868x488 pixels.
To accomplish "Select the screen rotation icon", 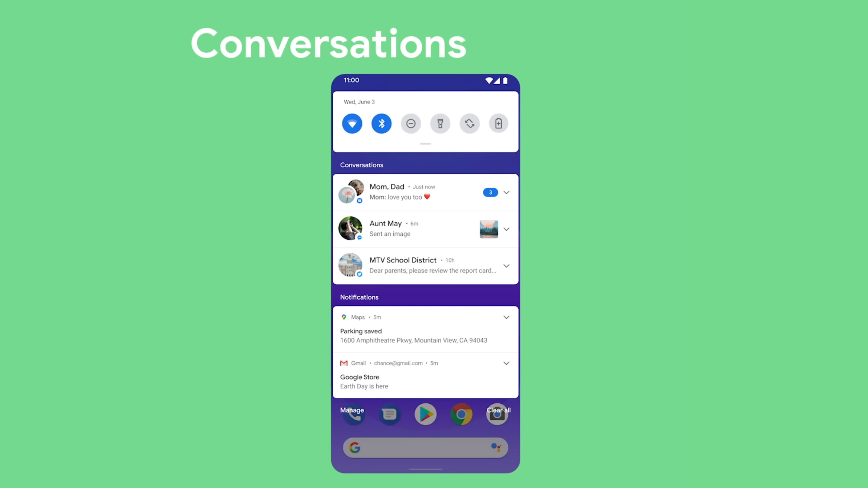I will [x=470, y=123].
